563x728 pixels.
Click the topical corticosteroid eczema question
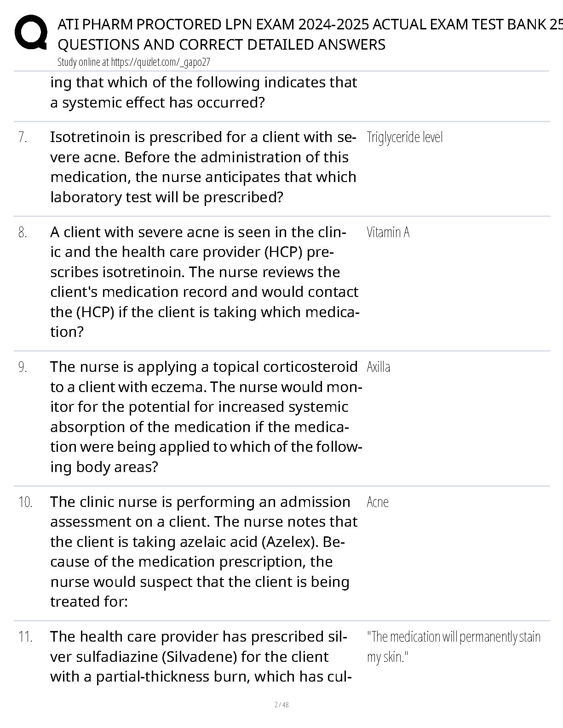tap(206, 416)
